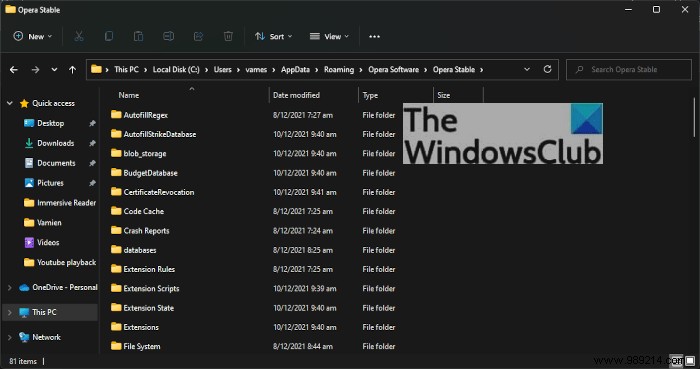Go forward with the right arrow
The image size is (700, 369).
tap(35, 70)
